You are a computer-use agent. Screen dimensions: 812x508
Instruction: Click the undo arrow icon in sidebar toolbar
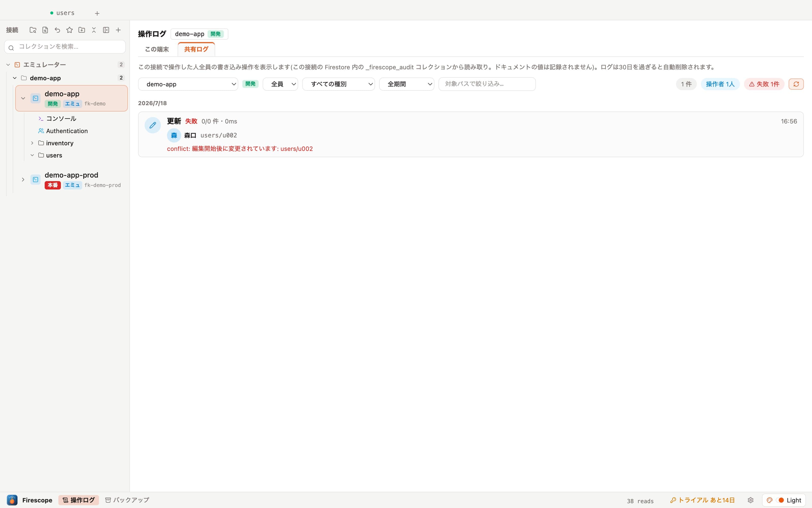coord(57,30)
